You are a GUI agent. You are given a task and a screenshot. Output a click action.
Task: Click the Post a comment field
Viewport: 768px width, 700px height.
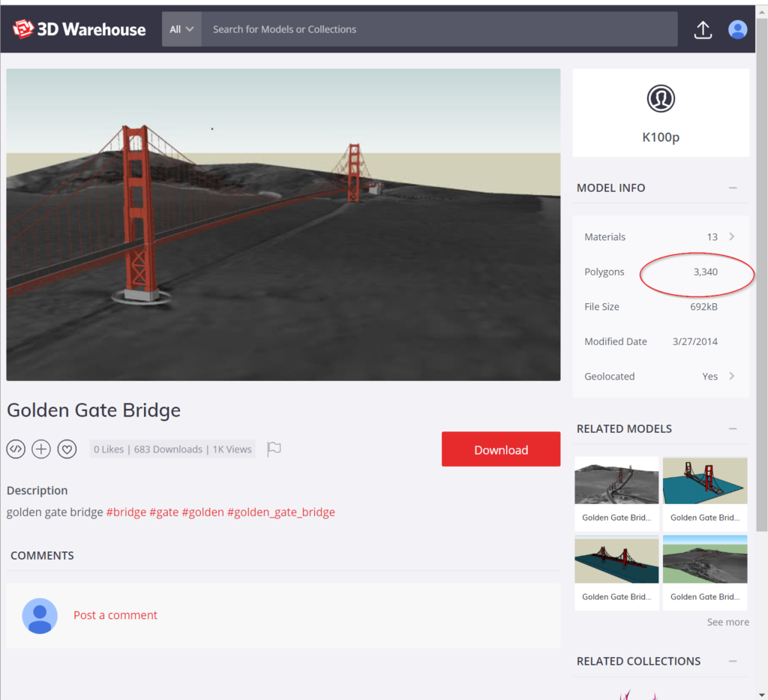click(115, 615)
